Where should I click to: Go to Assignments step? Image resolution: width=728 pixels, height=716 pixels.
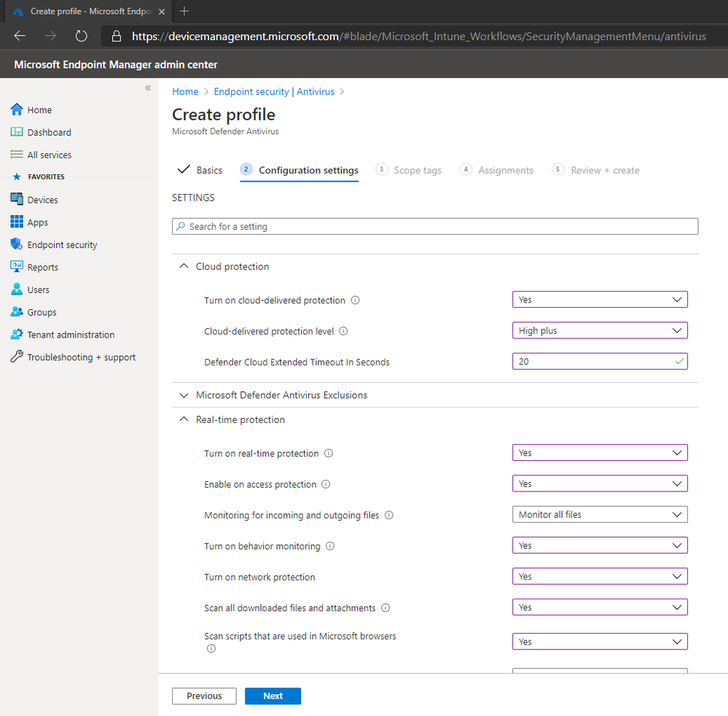point(496,170)
